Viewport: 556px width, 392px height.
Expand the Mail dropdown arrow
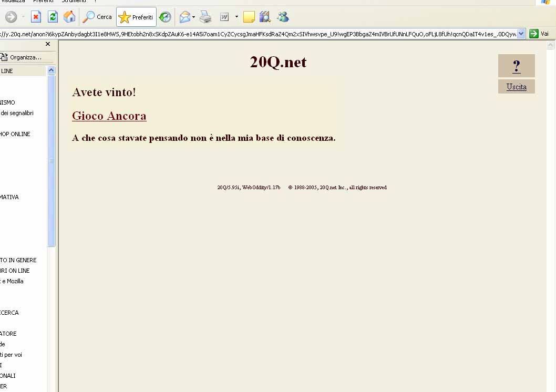coord(193,17)
